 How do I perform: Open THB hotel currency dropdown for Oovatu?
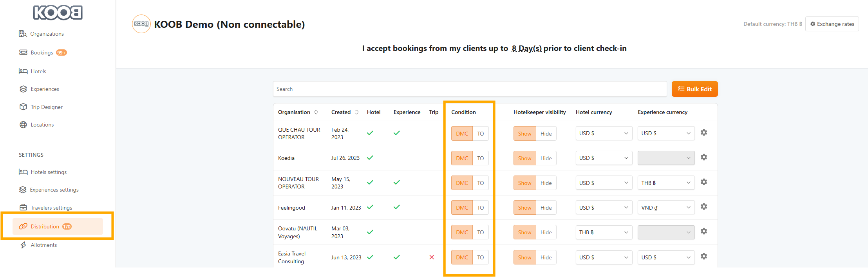pos(604,232)
